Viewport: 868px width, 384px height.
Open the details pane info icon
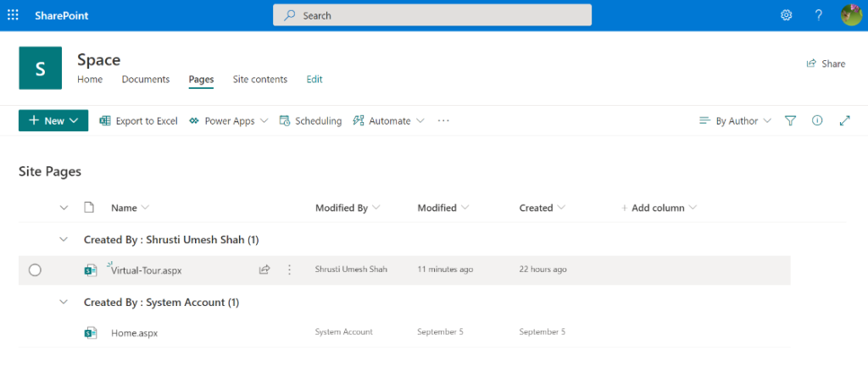pos(817,120)
